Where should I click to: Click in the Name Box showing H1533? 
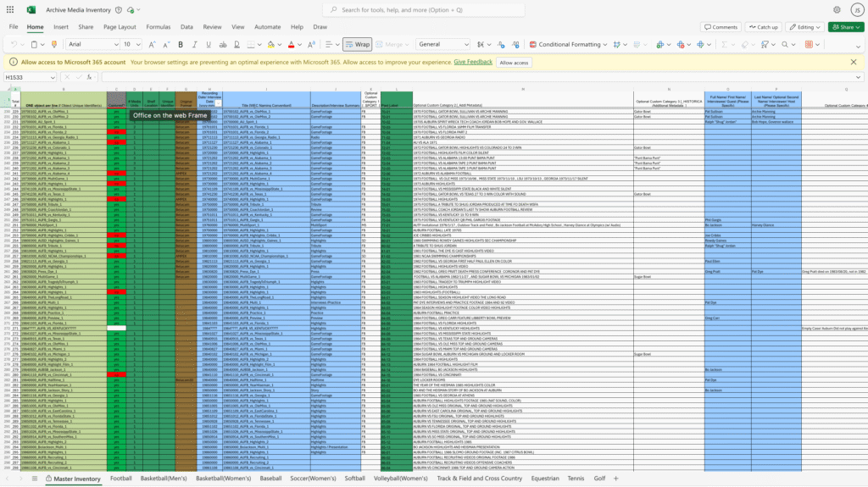[24, 77]
